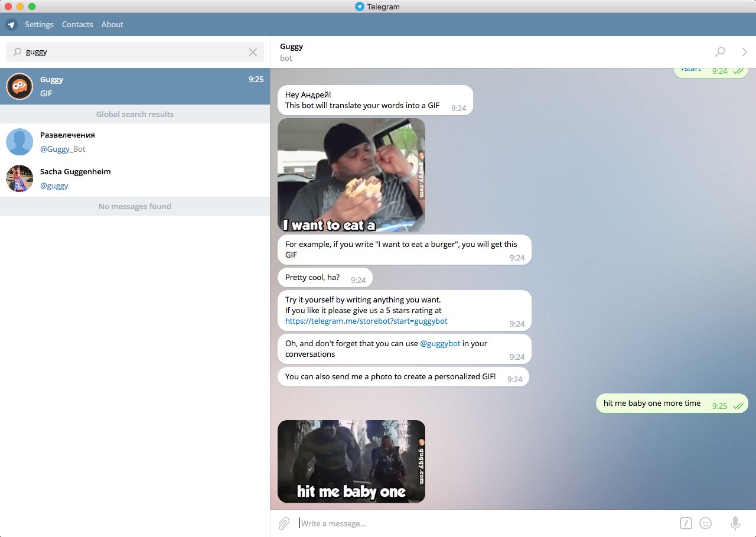756x537 pixels.
Task: Open the Contacts menu
Action: 77,25
